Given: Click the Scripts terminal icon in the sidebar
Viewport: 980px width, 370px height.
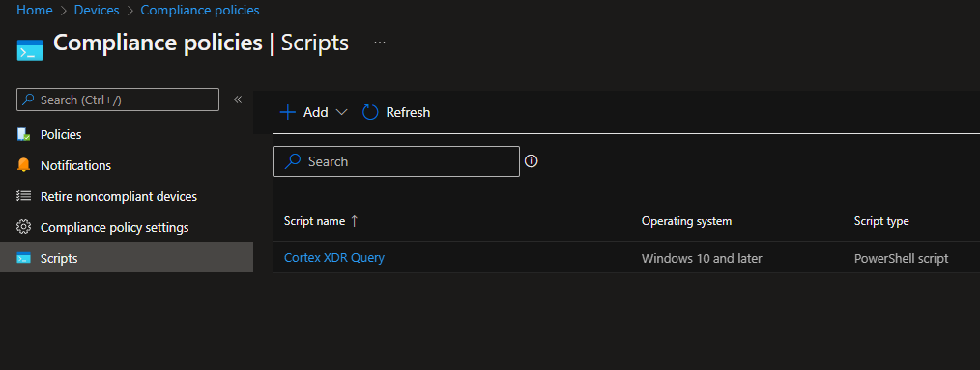Looking at the screenshot, I should pos(24,258).
